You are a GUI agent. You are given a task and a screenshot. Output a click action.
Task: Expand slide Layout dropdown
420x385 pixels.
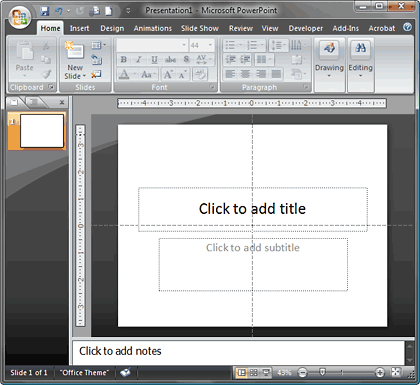click(x=99, y=45)
